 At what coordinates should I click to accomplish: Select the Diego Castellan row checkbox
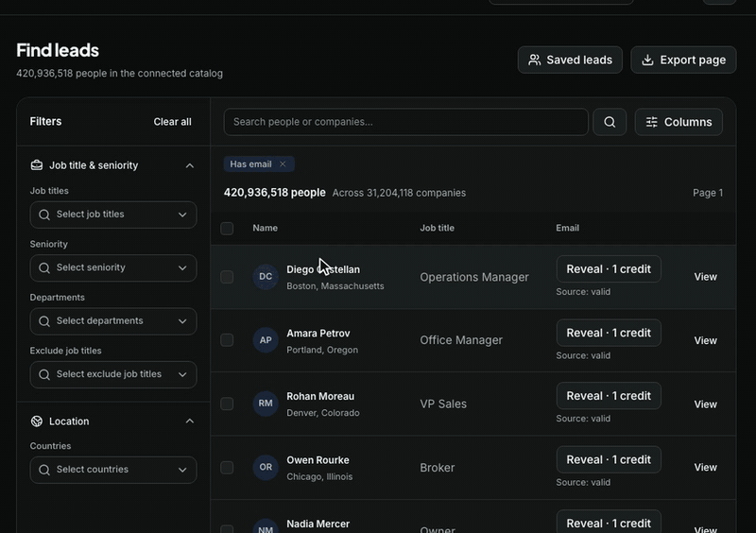point(227,277)
